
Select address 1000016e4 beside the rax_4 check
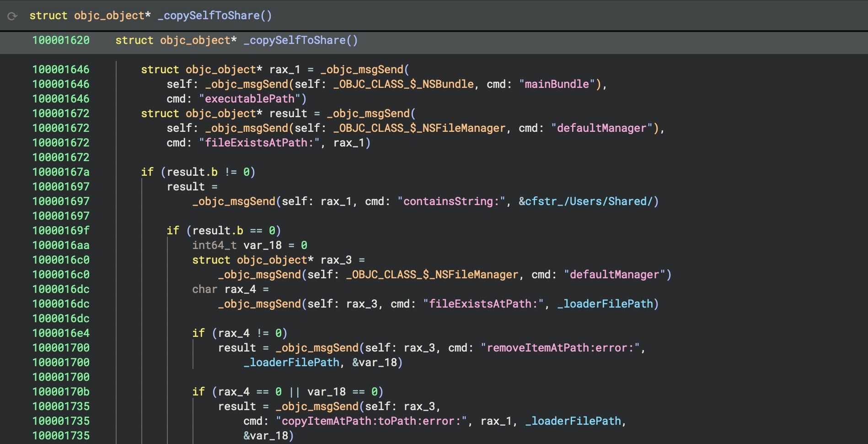click(61, 333)
